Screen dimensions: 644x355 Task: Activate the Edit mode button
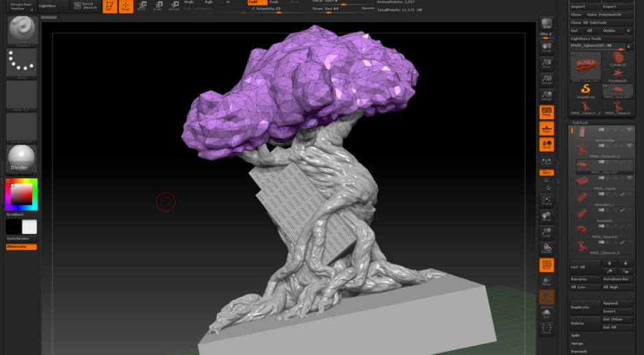pyautogui.click(x=110, y=7)
